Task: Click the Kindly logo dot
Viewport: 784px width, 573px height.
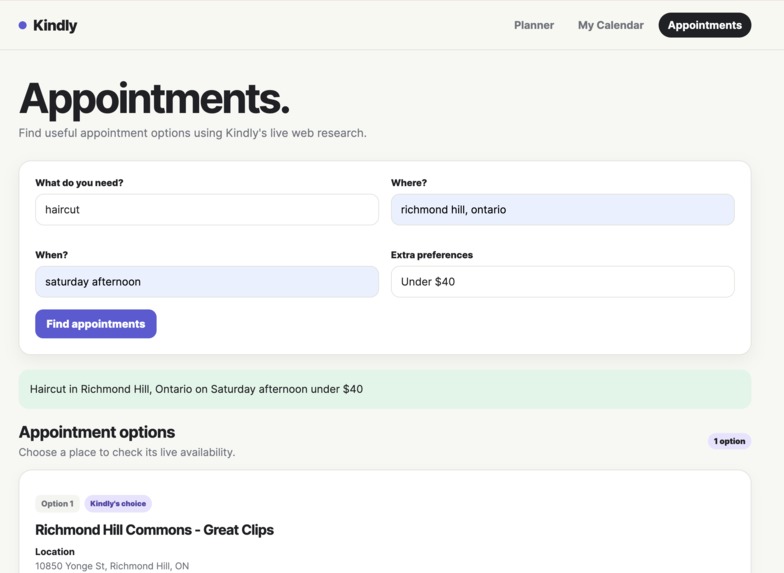Action: point(22,26)
